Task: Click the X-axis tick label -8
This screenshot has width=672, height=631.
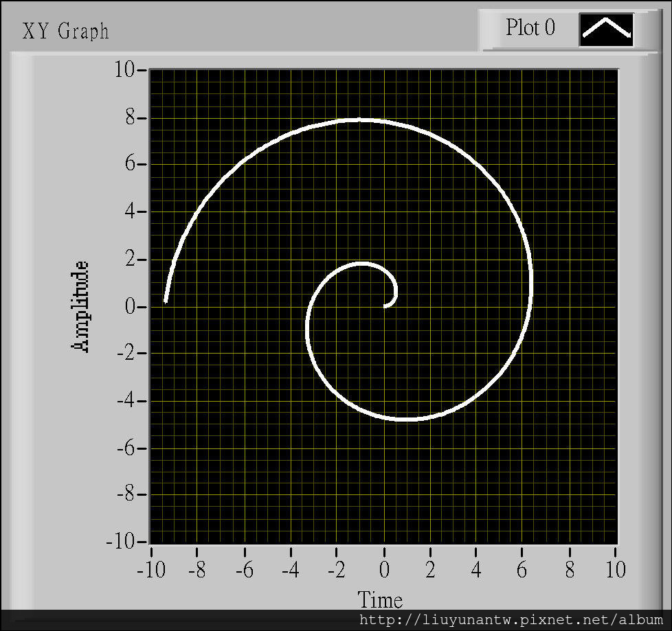Action: click(197, 569)
